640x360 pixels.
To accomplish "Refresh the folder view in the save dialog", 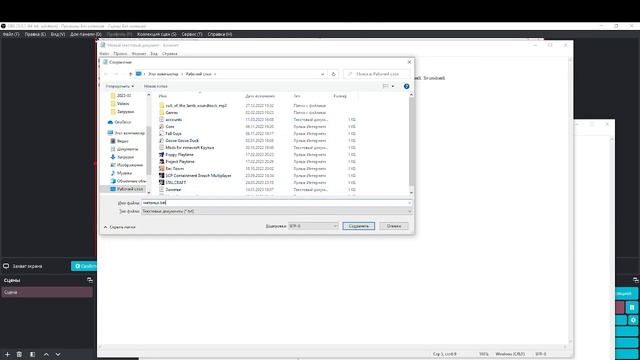I will [333, 74].
